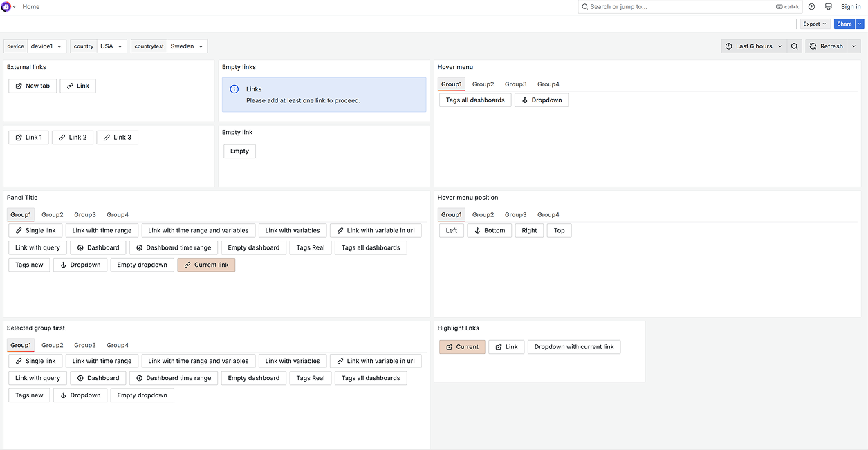Click Tags Real in Panel Title
The image size is (868, 450).
(311, 247)
